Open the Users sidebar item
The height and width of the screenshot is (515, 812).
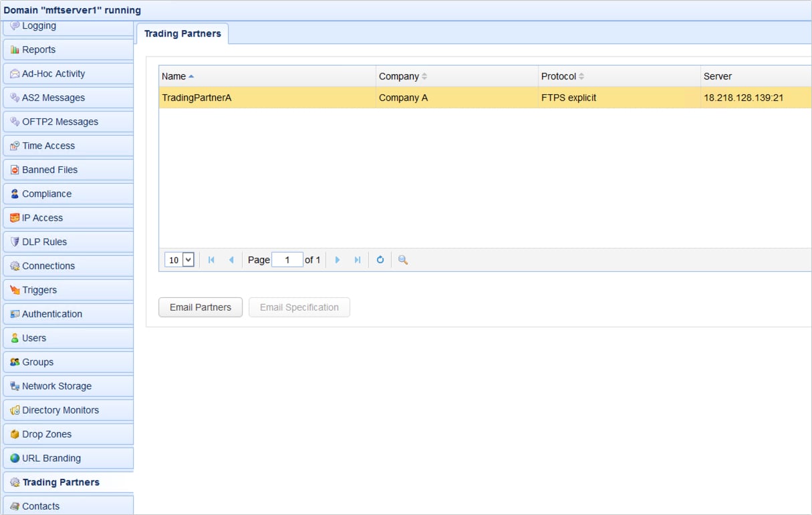click(x=34, y=338)
